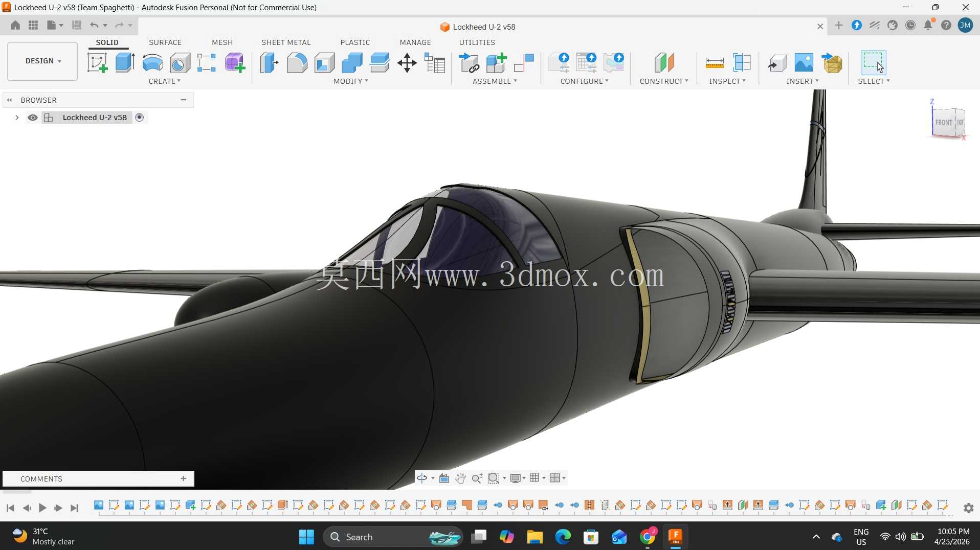
Task: Select the Combine tool
Action: point(352,63)
